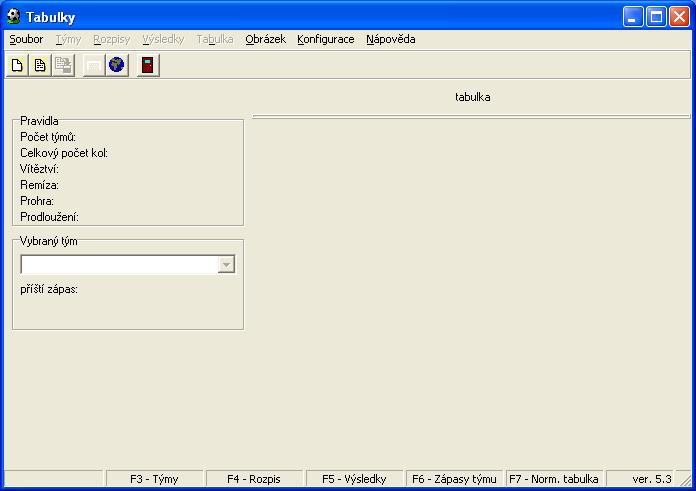This screenshot has height=491, width=696.
Task: Click the Prohra: label
Action: (x=37, y=201)
